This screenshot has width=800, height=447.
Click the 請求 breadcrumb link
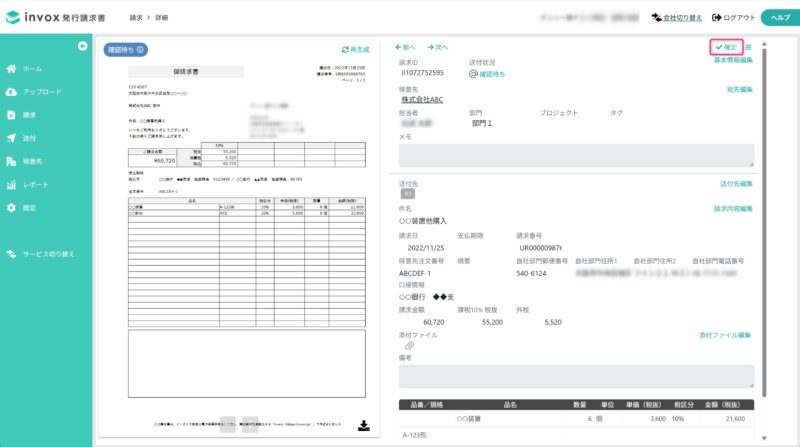[136, 17]
